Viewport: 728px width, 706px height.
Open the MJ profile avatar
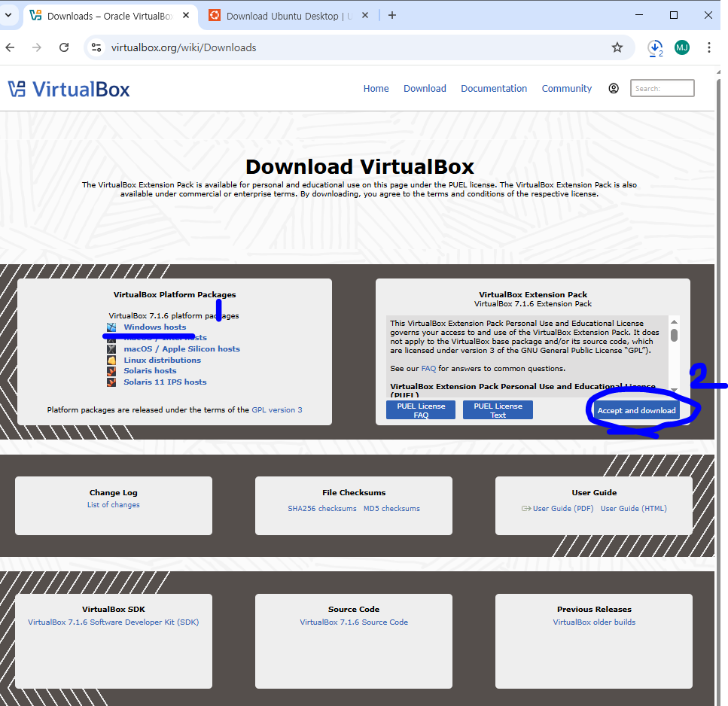pos(682,47)
